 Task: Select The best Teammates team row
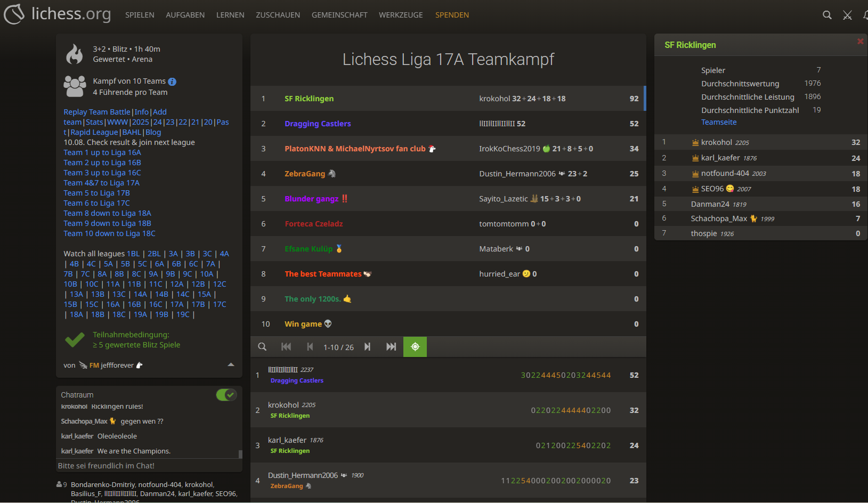pos(448,274)
